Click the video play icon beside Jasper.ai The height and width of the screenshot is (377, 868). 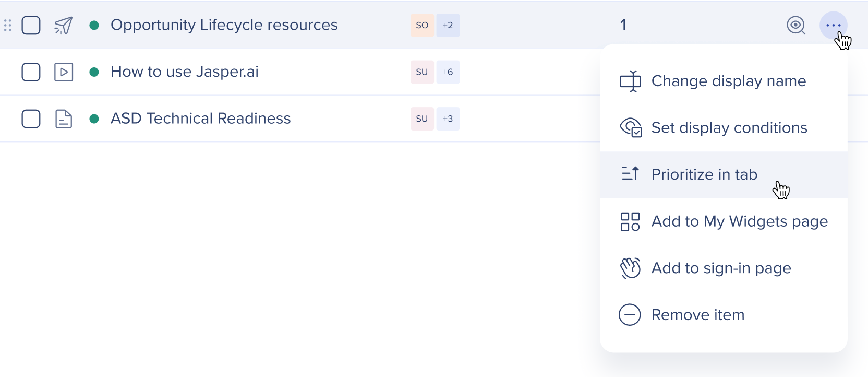tap(64, 72)
